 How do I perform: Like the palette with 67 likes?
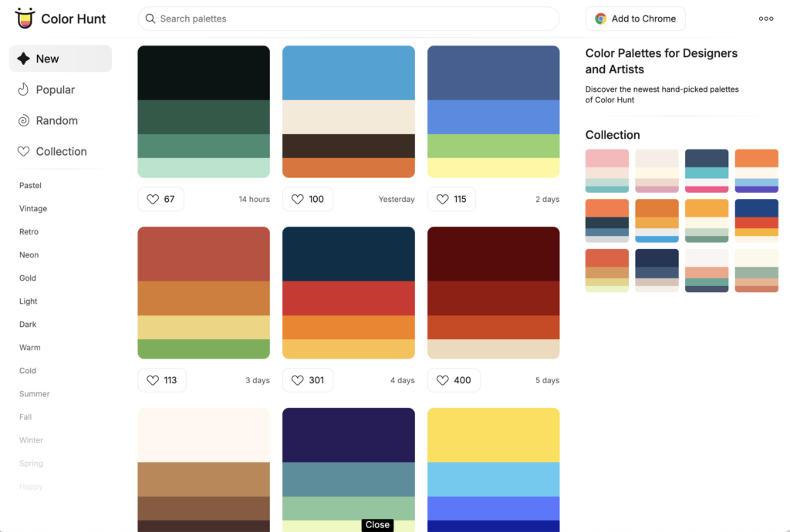[x=160, y=199]
